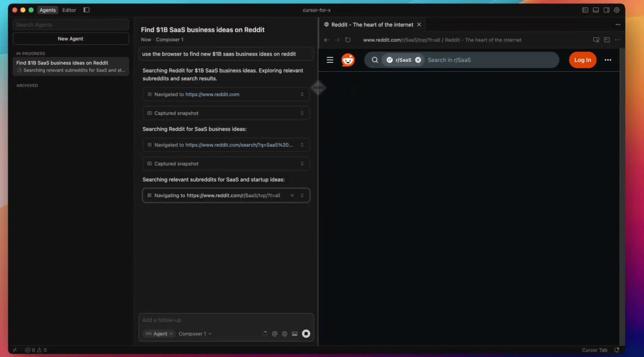Image resolution: width=644 pixels, height=357 pixels.
Task: Expand the Navigating to r/SaaS step
Action: click(x=302, y=195)
